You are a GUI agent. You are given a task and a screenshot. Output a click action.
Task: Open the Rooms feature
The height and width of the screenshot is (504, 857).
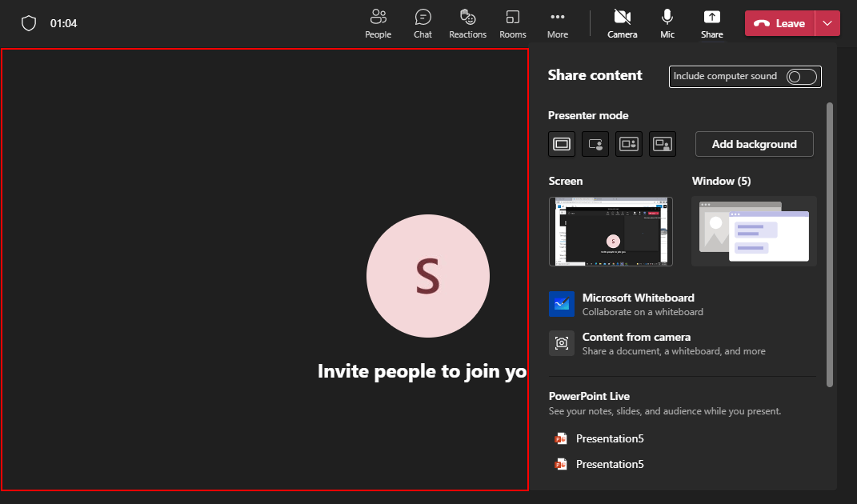click(x=512, y=23)
